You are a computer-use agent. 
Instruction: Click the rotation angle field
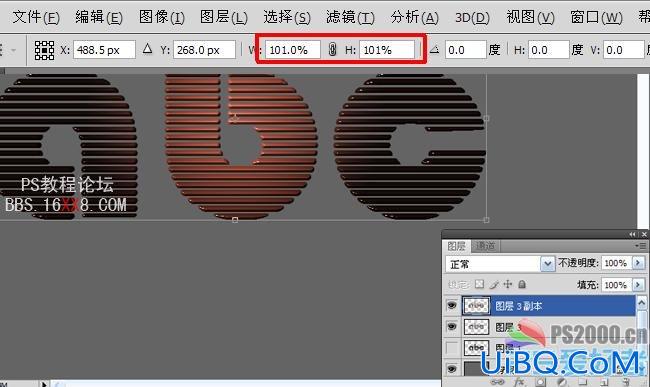click(x=465, y=50)
